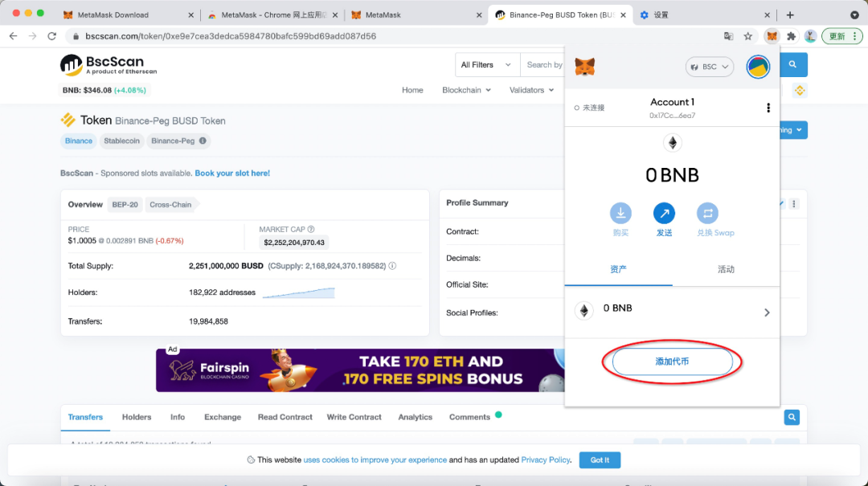Click the Send (发送) arrow icon
Screen dimensions: 868x486
664,213
